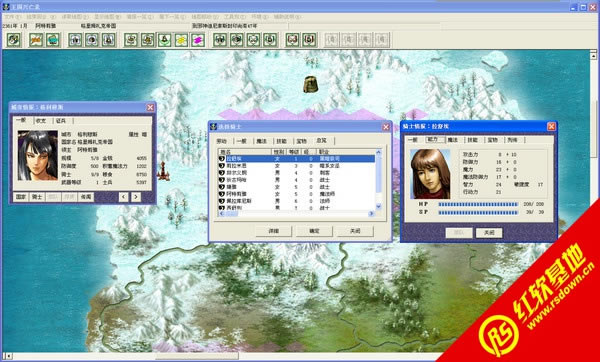This screenshot has height=362, width=600.
Task: Open the 宝物 tab in knight selection dialog
Action: [302, 141]
